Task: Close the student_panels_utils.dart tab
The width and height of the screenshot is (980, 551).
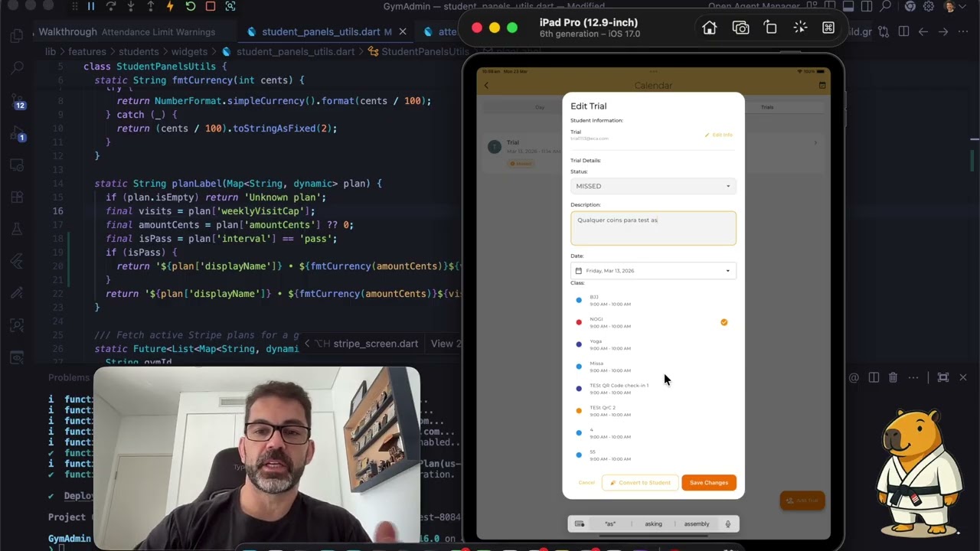Action: 403,32
